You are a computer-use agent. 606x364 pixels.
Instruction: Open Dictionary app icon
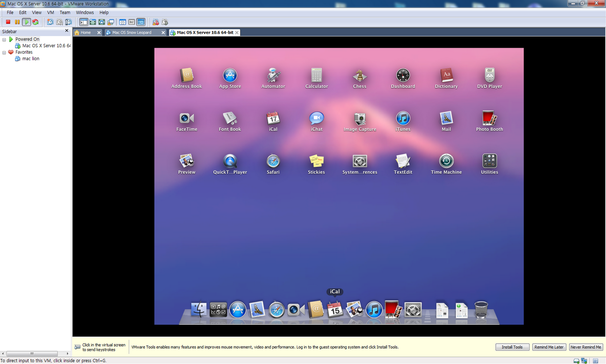446,78
